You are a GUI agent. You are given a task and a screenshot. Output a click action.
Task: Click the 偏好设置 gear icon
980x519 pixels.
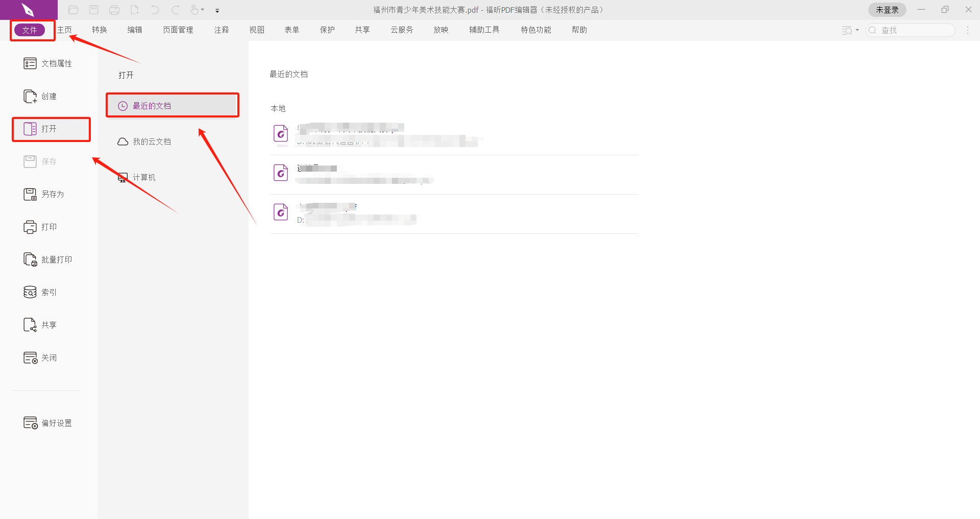pos(30,423)
